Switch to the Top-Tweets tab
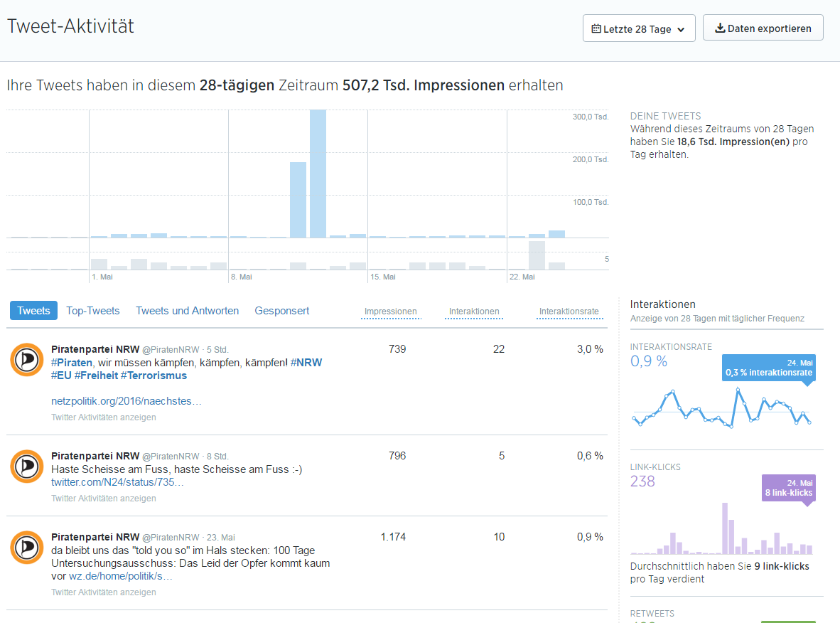 [x=92, y=311]
